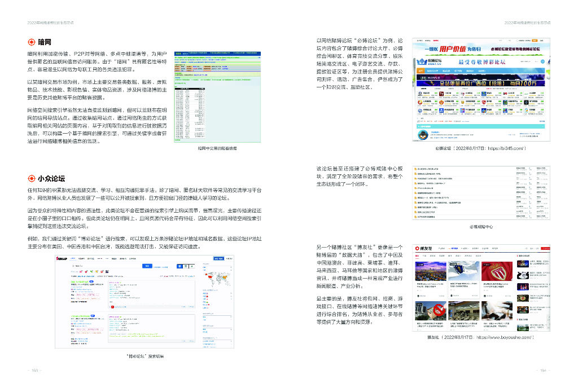Click paragraph starting 最主要的是，博友社
This screenshot has height=392, width=578.
360,310
